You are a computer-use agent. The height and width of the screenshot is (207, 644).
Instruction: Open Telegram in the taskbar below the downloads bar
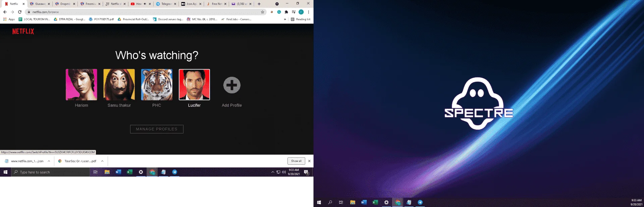point(175,172)
